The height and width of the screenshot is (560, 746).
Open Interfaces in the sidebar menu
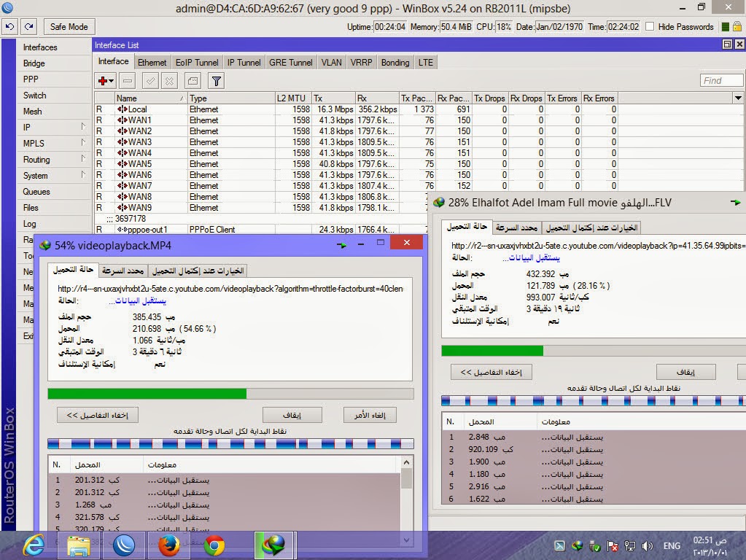coord(40,47)
